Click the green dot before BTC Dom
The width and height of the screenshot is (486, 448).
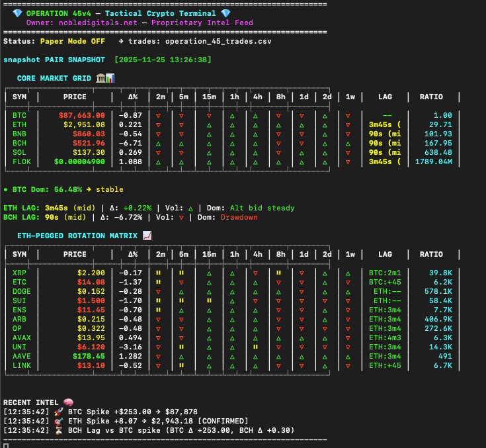point(5,189)
